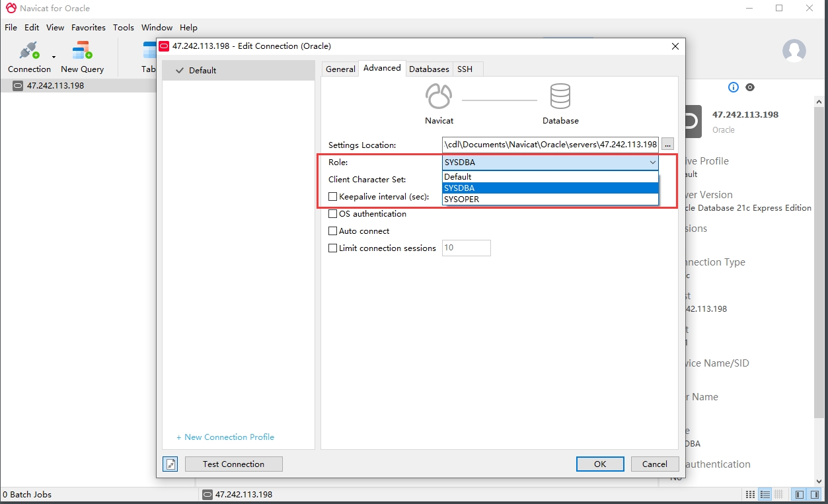828x504 pixels.
Task: Check the OS authentication checkbox
Action: pos(333,213)
